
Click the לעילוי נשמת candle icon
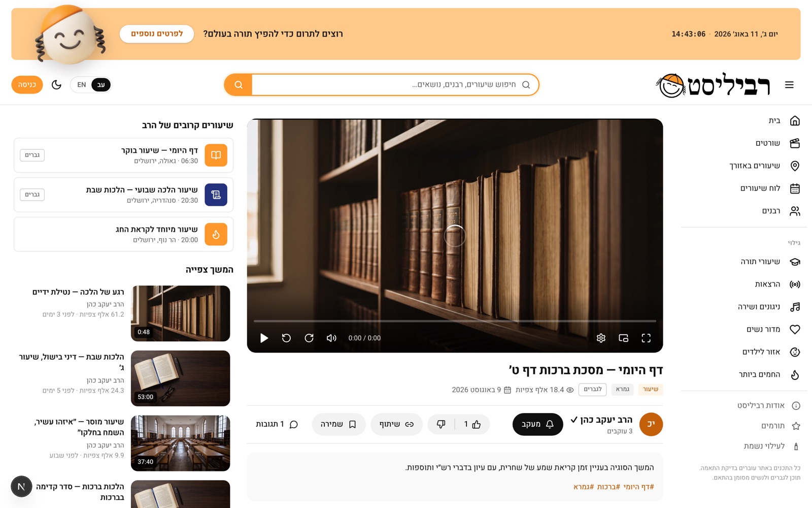796,446
